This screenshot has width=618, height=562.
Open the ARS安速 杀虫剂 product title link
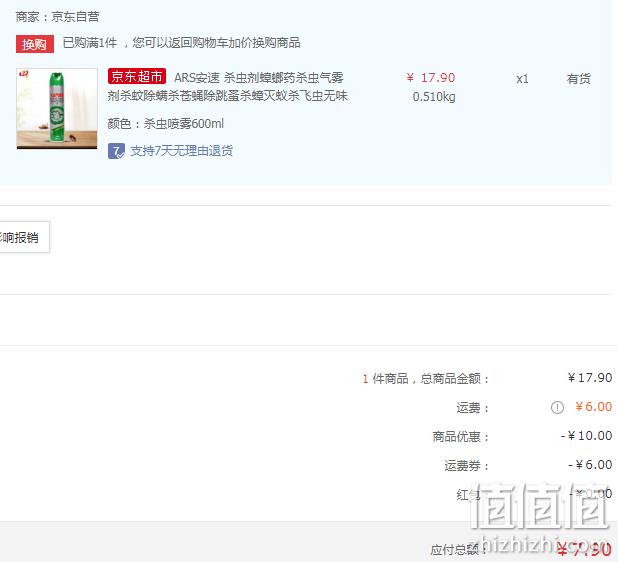[227, 87]
